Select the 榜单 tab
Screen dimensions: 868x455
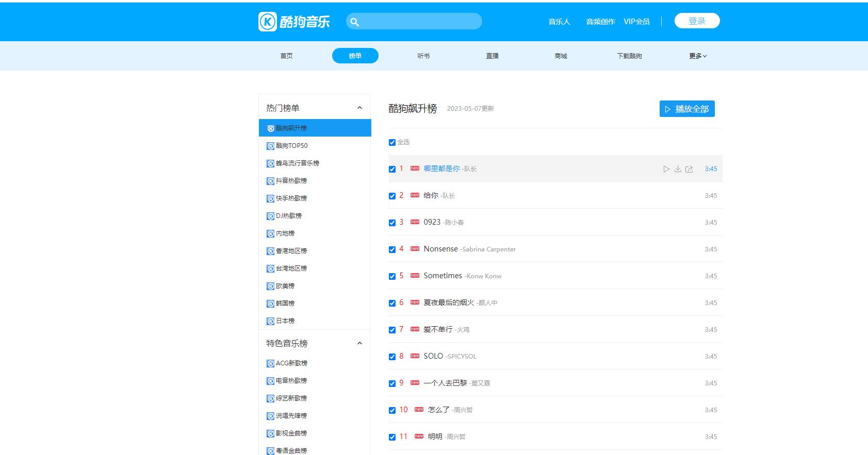(355, 56)
